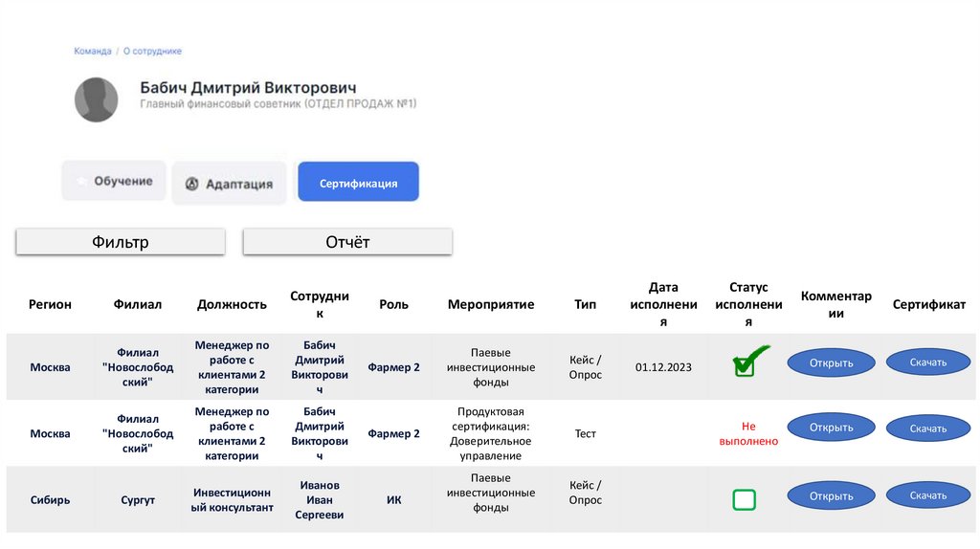Viewport: 980px width, 549px height.
Task: Open the Фильтр panel
Action: point(121,242)
